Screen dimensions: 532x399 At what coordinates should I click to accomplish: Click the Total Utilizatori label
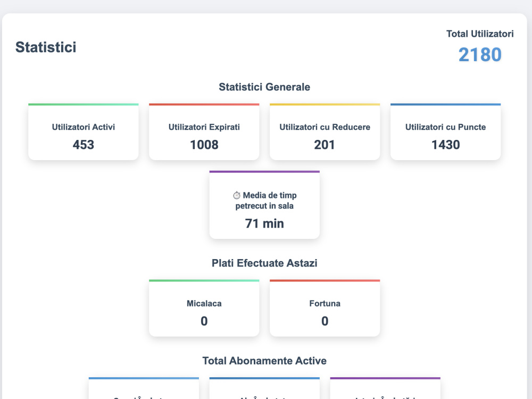tap(480, 34)
